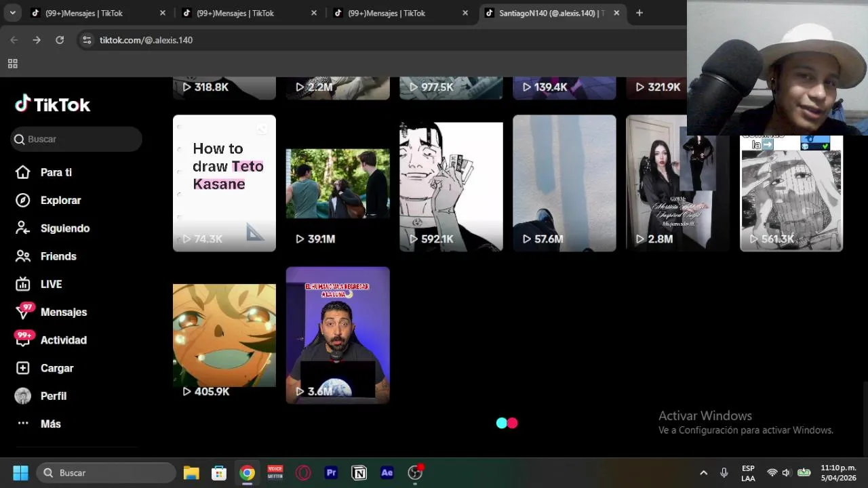The width and height of the screenshot is (868, 488).
Task: Open Actividad notifications link
Action: point(64,340)
